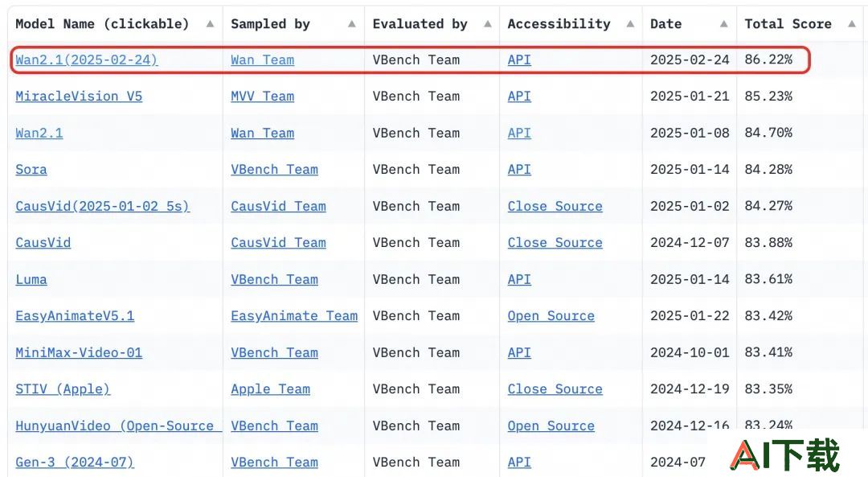Sort by Evaluated by column arrow
This screenshot has width=868, height=477.
(488, 24)
